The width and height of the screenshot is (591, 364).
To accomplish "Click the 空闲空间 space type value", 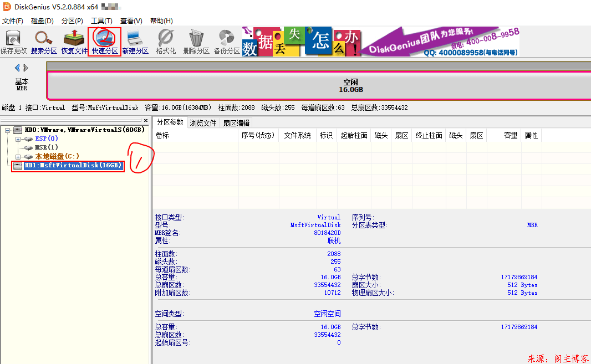I will pos(327,314).
